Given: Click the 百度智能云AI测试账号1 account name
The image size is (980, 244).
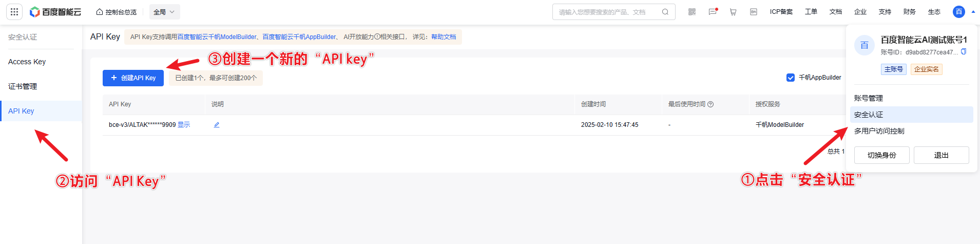Looking at the screenshot, I should pos(924,40).
